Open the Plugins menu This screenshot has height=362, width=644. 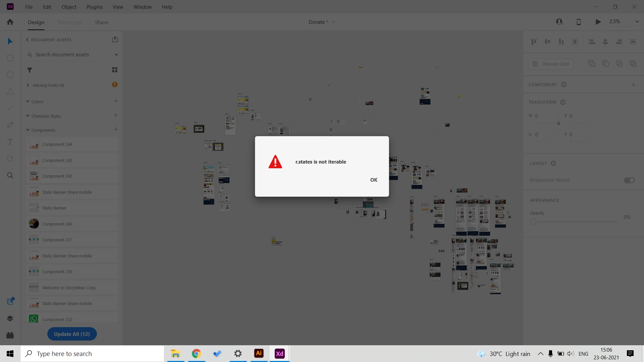pyautogui.click(x=94, y=7)
